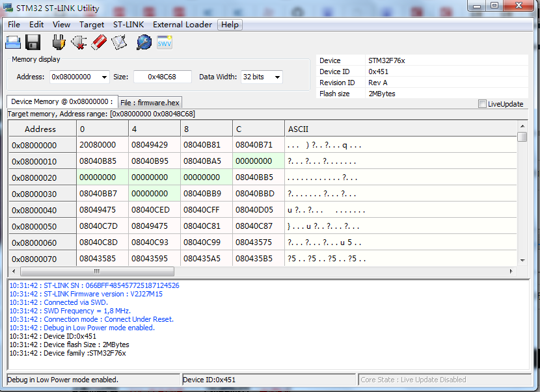Click the ASCII column header
The image size is (540, 392).
pyautogui.click(x=400, y=129)
